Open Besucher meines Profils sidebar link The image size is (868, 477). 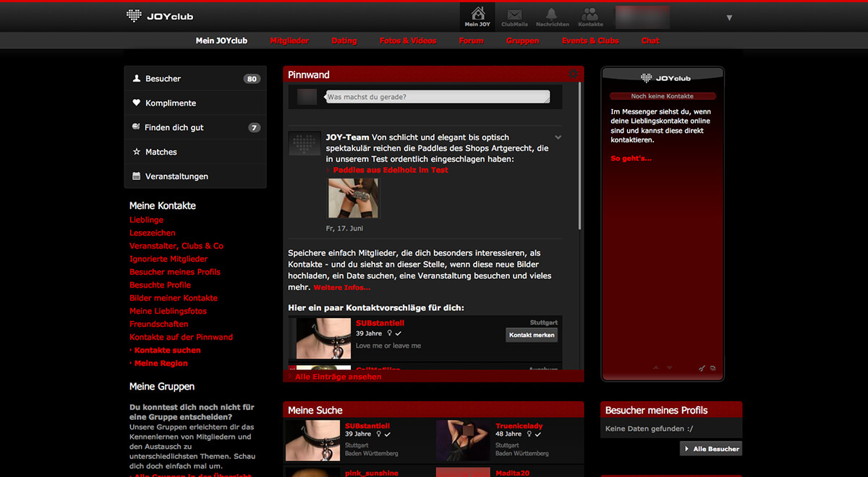175,272
